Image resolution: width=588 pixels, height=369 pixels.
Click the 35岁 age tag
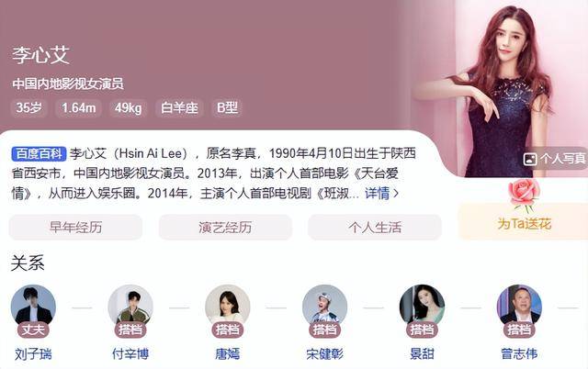click(28, 108)
